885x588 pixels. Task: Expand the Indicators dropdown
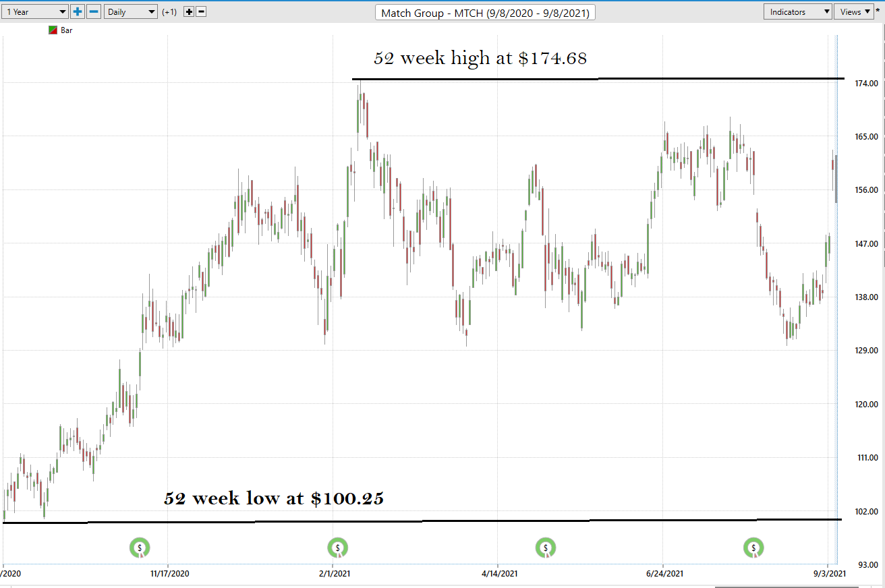click(x=798, y=11)
